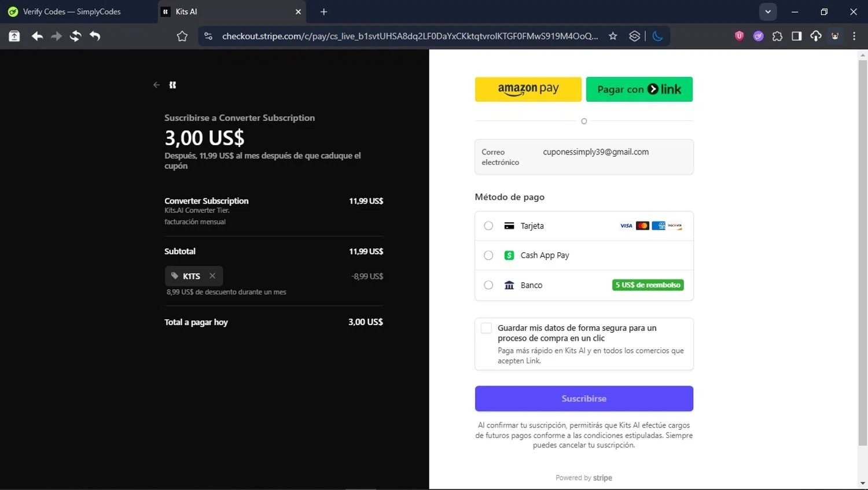
Task: Open the tab search dropdown
Action: point(768,12)
